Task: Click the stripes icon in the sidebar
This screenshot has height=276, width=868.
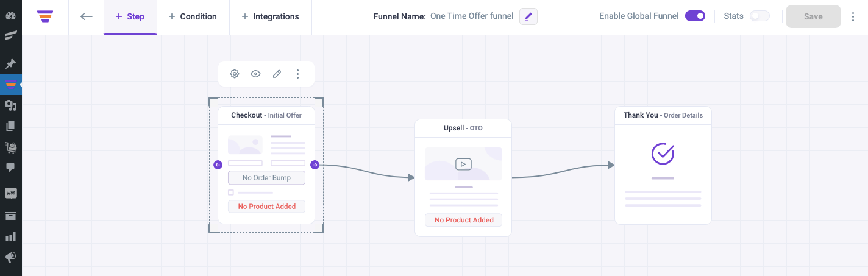Action: pyautogui.click(x=10, y=36)
